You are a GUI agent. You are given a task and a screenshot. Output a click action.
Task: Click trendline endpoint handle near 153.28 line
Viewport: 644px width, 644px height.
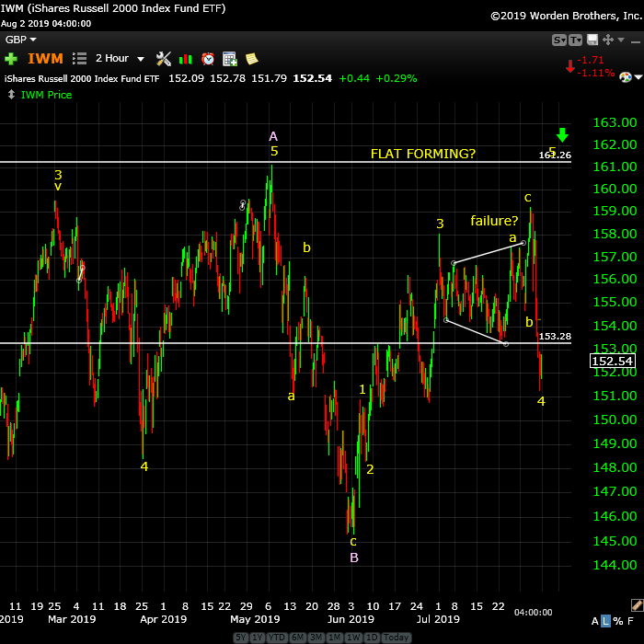coord(506,344)
